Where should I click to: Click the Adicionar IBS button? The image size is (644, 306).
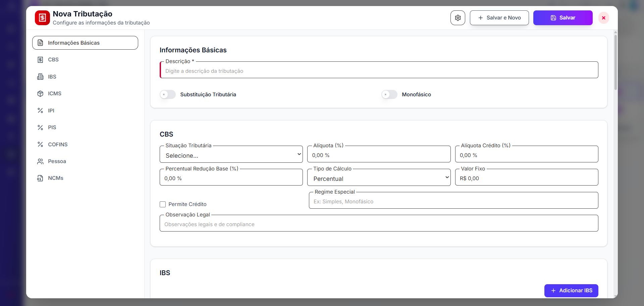point(571,291)
